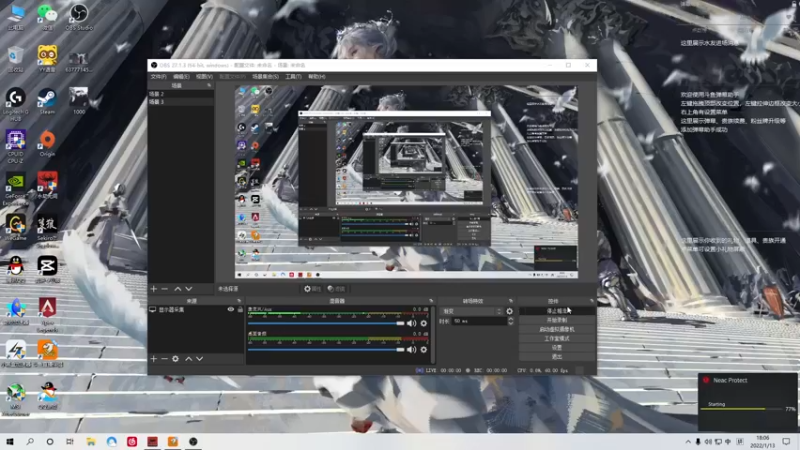Open Steam desktop icon

(x=47, y=101)
